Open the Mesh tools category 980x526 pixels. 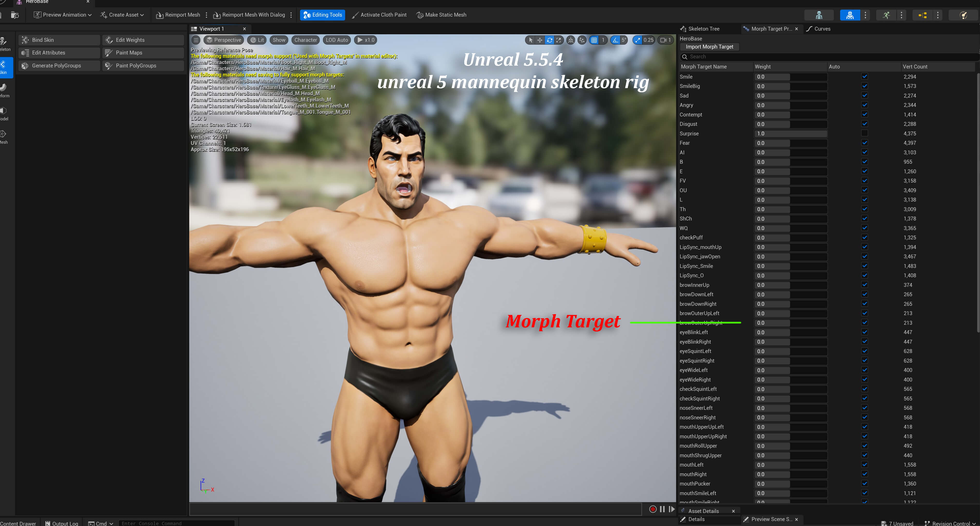(5, 137)
